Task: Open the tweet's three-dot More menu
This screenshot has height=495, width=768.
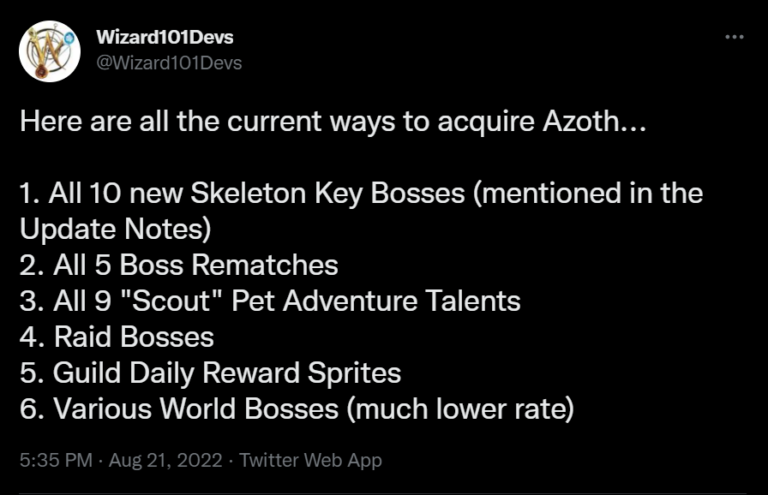Action: [x=734, y=37]
